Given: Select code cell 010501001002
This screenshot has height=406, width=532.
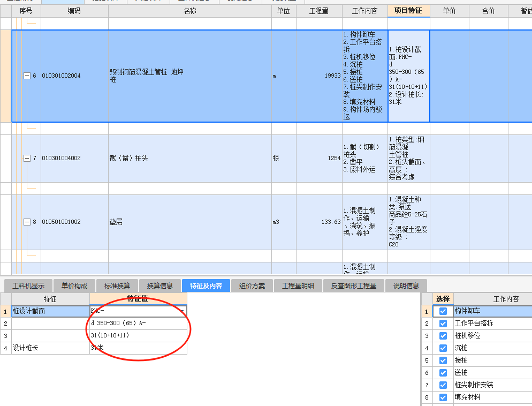Looking at the screenshot, I should coord(74,222).
